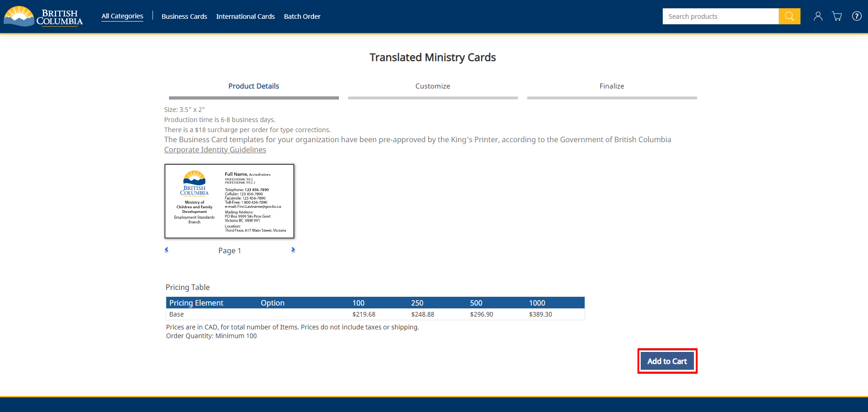The height and width of the screenshot is (412, 868).
Task: Open All Categories menu
Action: [x=122, y=16]
